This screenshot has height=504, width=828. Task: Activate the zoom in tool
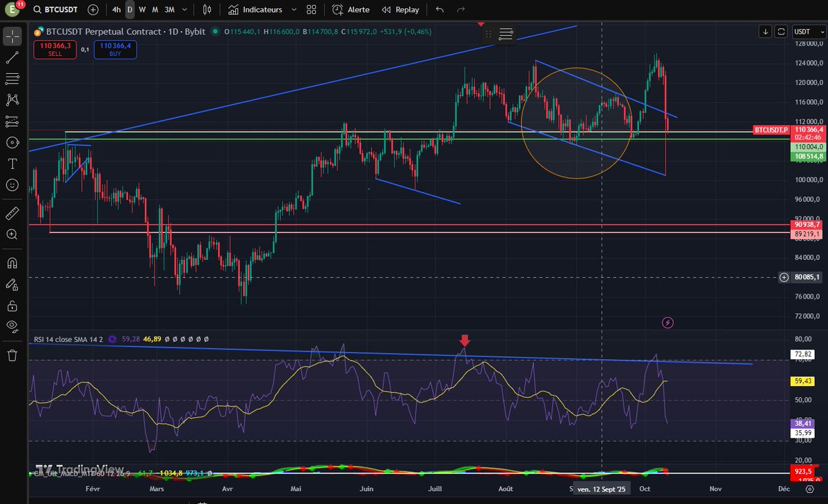tap(12, 234)
